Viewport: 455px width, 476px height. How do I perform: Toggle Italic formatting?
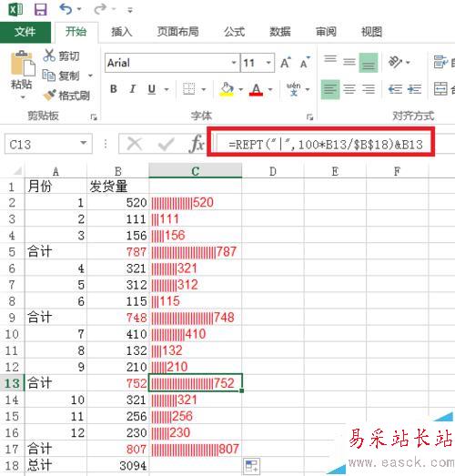pos(132,89)
